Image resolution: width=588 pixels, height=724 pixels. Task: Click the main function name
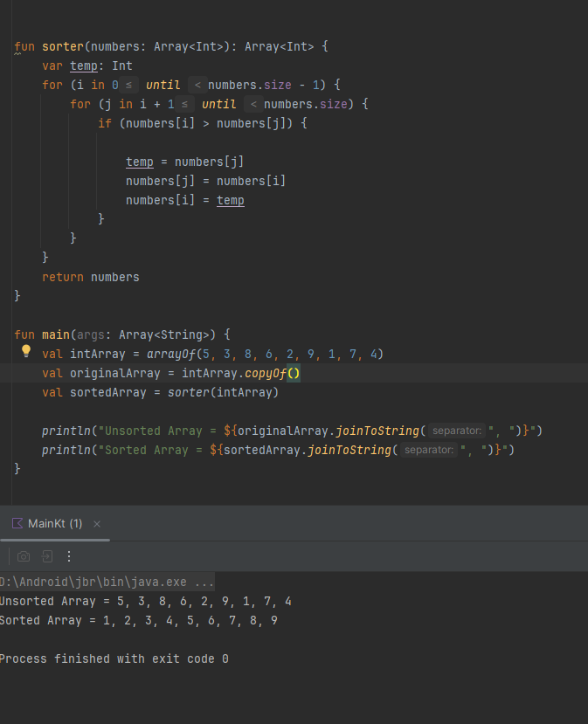point(56,334)
